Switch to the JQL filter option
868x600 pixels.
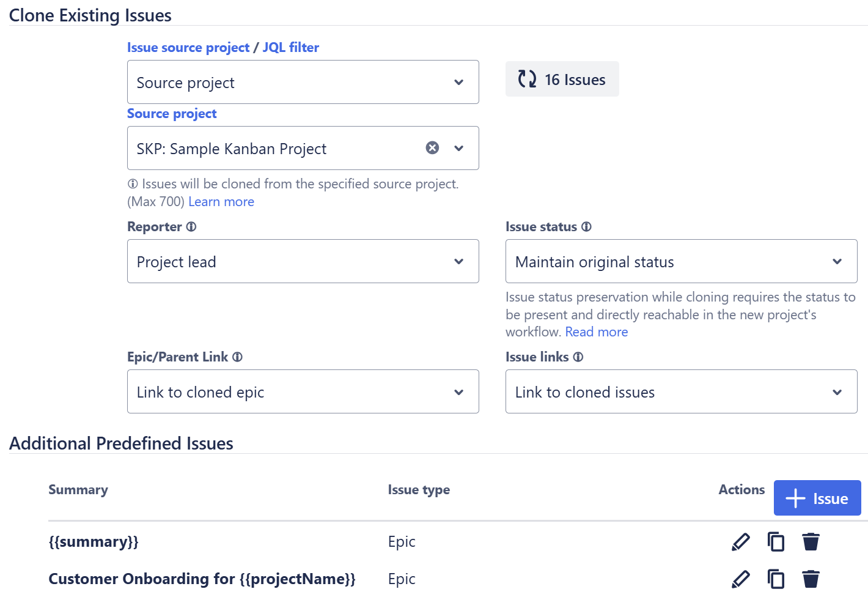290,47
